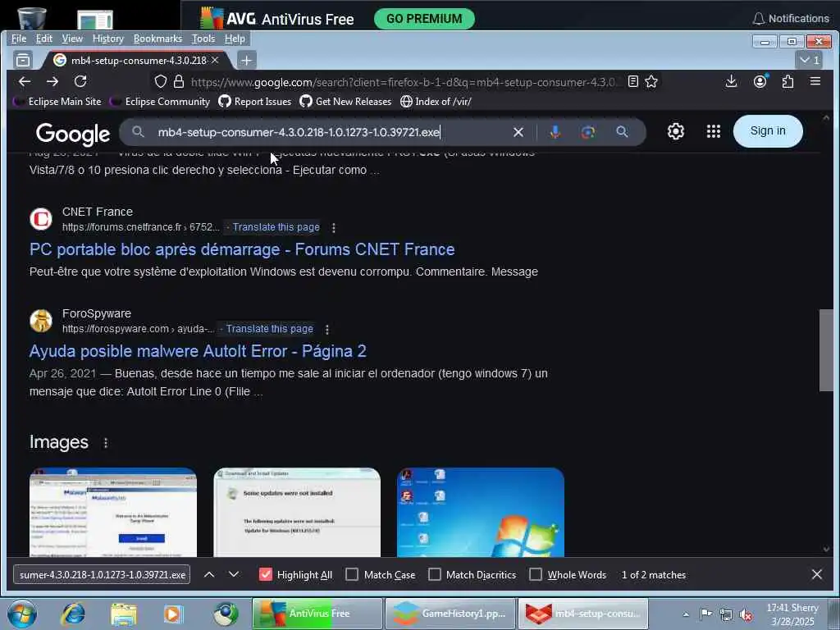The image size is (840, 630).
Task: Open Ayuda posible malwere AutoIt Error result
Action: [198, 351]
